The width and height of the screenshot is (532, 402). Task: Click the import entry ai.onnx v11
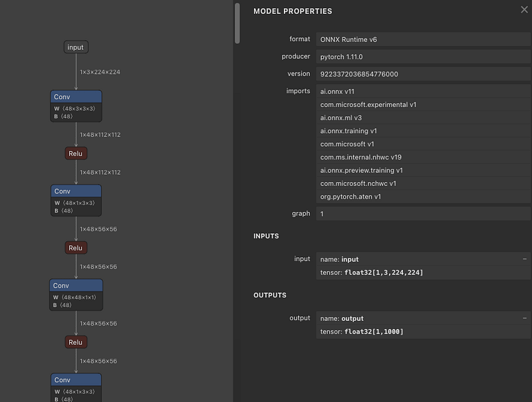click(x=423, y=91)
